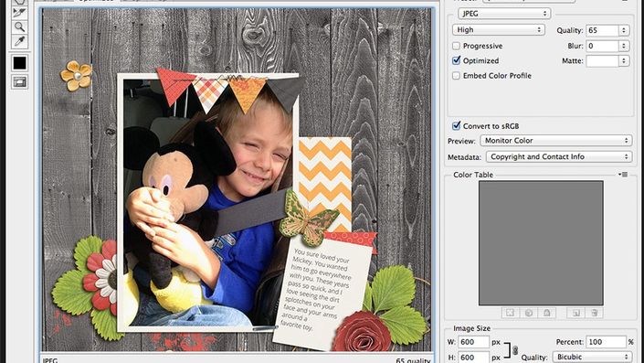The image size is (644, 363).
Task: Click the new color icon in Color Table
Action: (x=575, y=313)
